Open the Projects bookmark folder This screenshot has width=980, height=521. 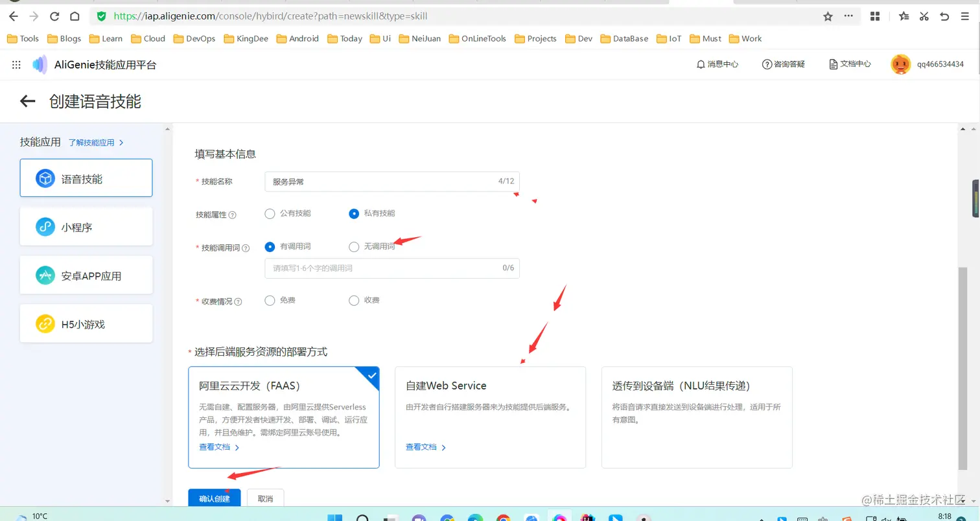click(535, 39)
